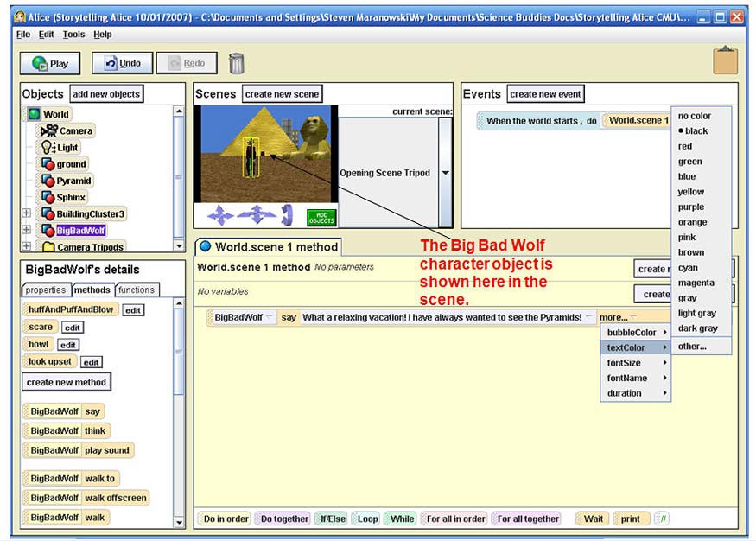The width and height of the screenshot is (756, 541).
Task: Click create new event button
Action: (545, 94)
